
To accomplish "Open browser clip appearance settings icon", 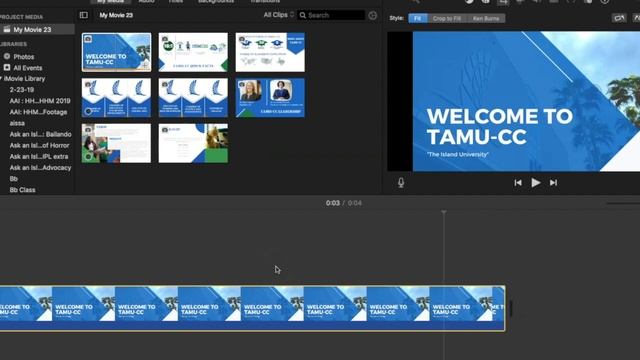I will (x=373, y=16).
